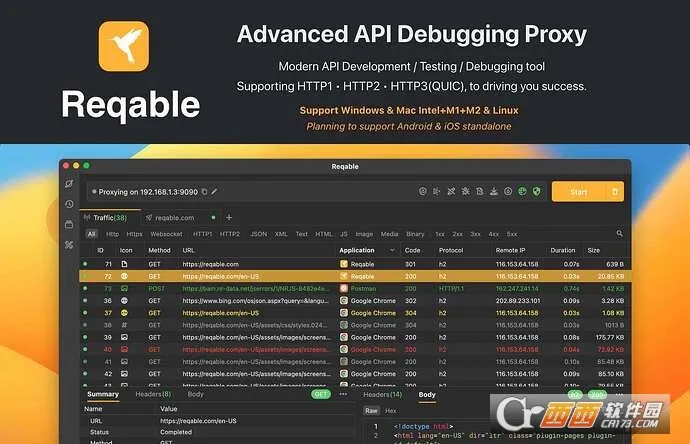Sort by the Remote IP column header
Viewport: 690px width, 444px height.
click(510, 250)
